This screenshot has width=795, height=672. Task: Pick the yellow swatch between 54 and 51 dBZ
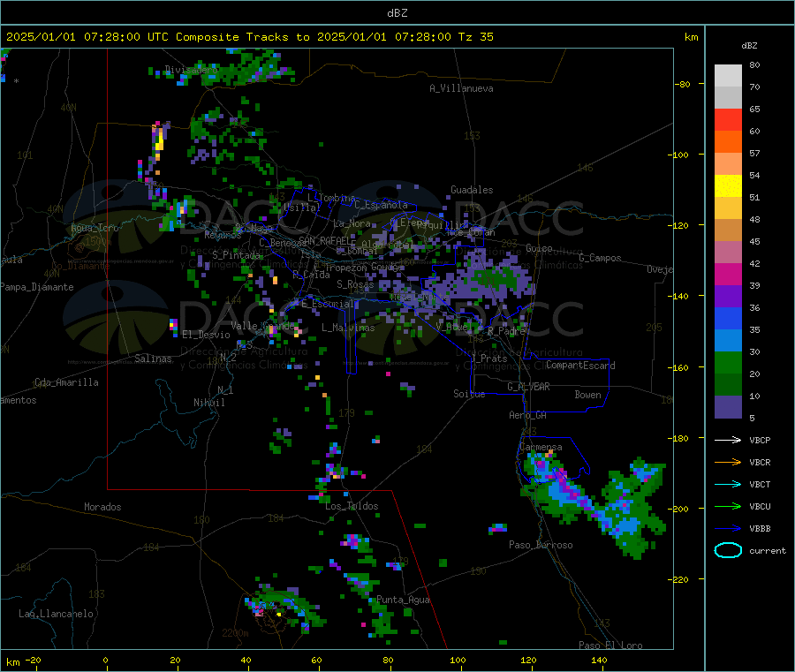click(x=728, y=186)
